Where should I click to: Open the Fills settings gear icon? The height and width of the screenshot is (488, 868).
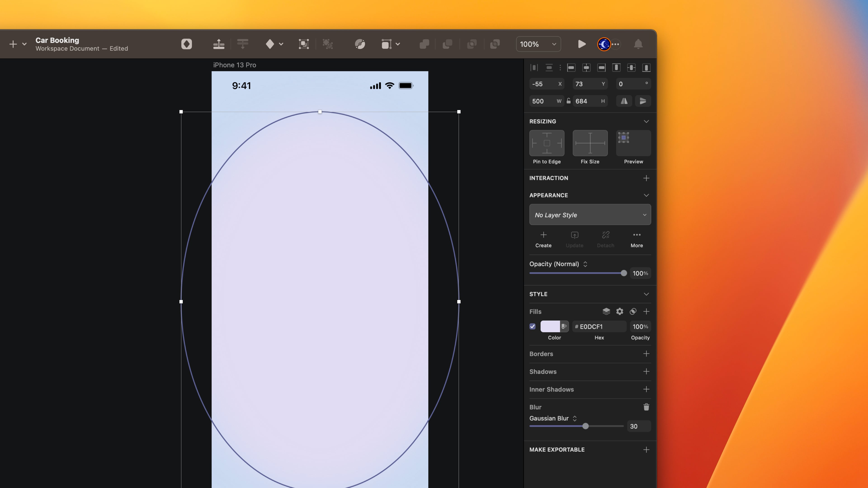pyautogui.click(x=619, y=312)
